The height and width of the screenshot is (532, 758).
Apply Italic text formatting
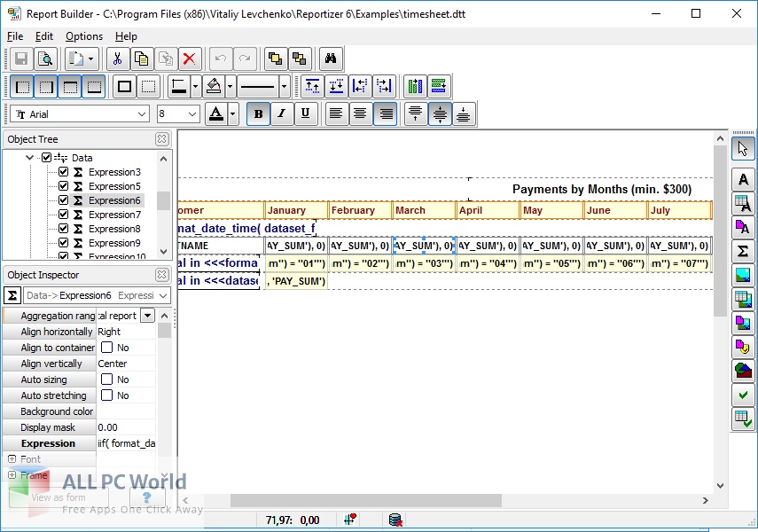[282, 113]
